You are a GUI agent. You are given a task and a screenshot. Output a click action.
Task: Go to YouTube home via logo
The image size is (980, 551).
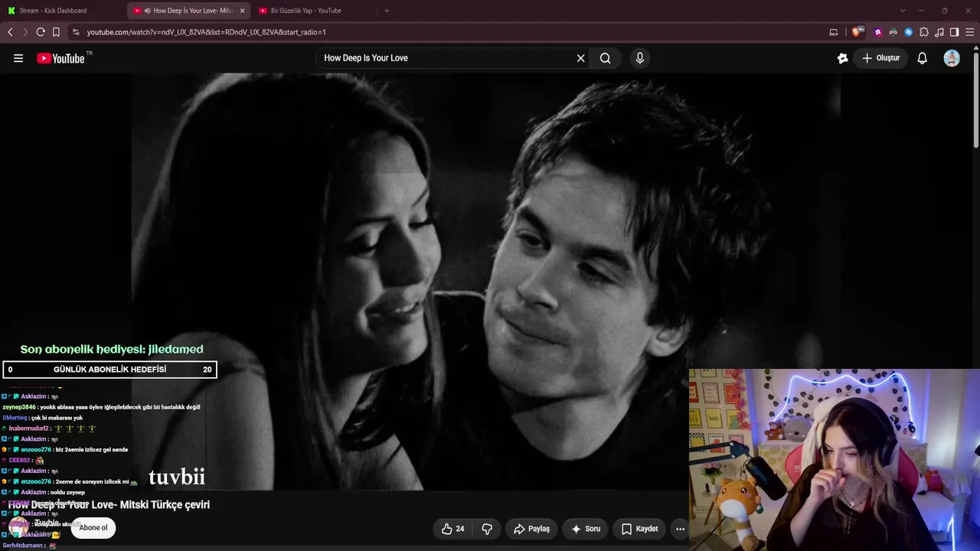coord(60,58)
